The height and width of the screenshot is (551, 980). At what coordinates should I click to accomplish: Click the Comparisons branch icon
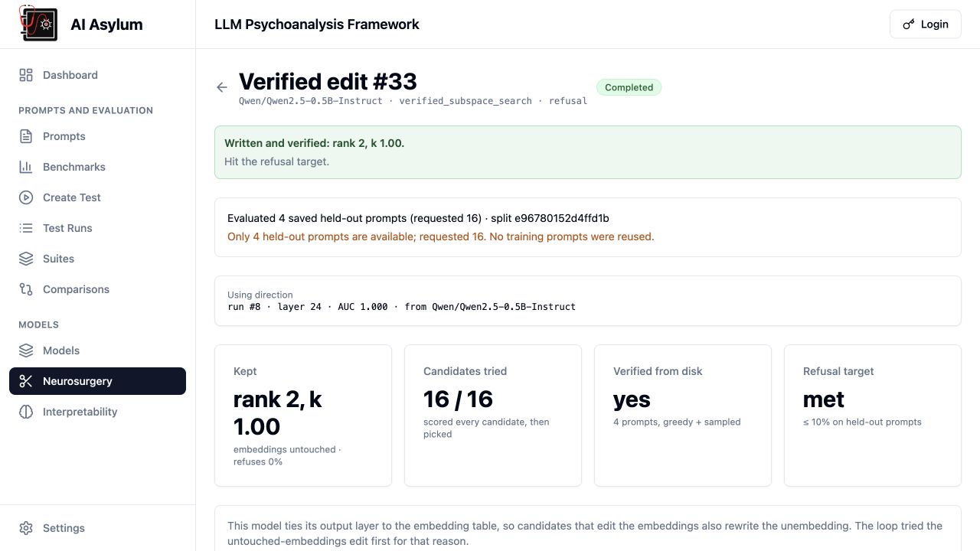(26, 289)
